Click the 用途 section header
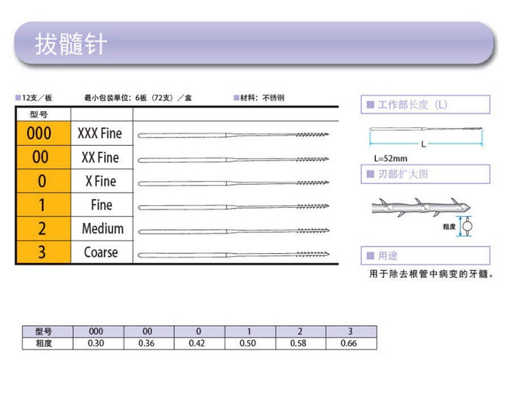 425,255
